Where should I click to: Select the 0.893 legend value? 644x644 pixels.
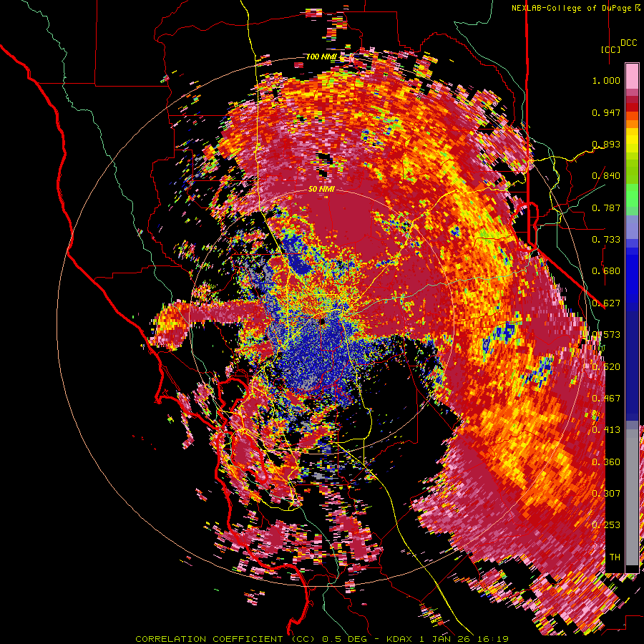pyautogui.click(x=606, y=144)
